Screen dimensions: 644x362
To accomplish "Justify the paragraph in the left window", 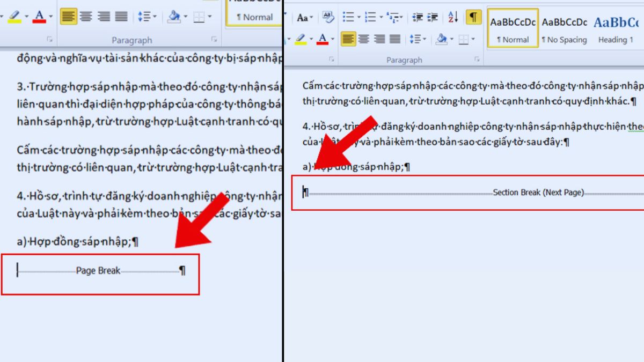I will [x=121, y=17].
